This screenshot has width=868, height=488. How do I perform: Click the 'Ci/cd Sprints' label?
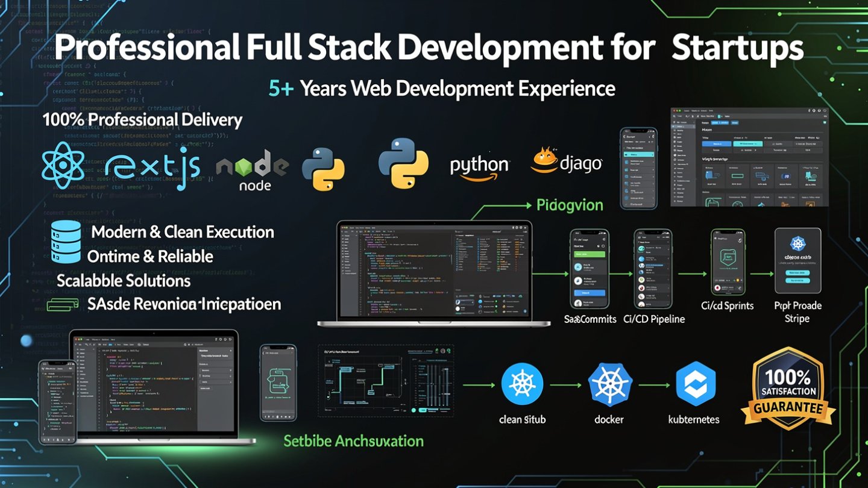click(x=727, y=306)
